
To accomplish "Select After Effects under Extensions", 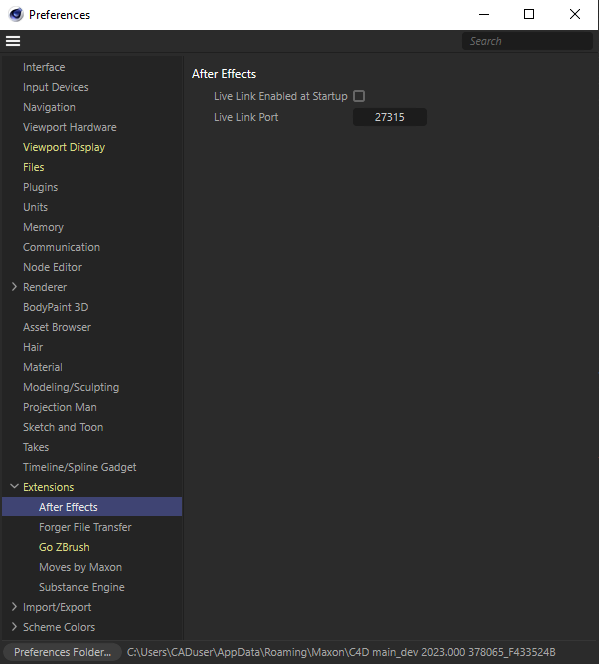I will click(x=68, y=507).
